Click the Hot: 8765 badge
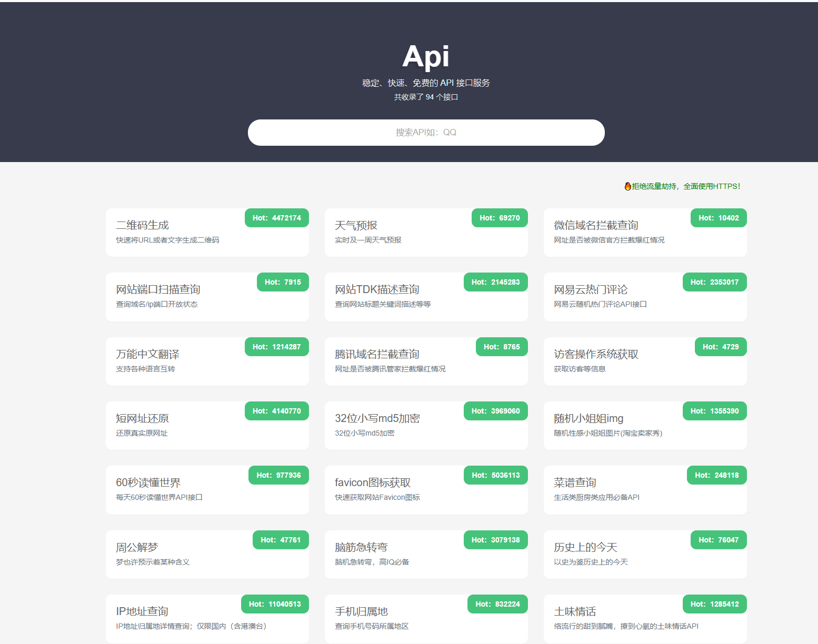This screenshot has height=644, width=818. 502,347
